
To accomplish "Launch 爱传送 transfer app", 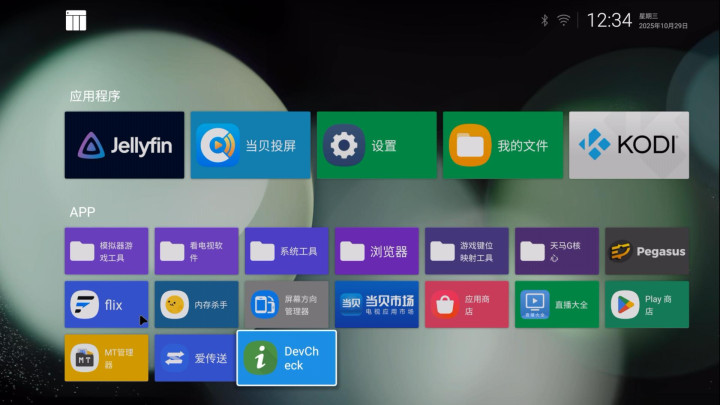I will point(196,358).
